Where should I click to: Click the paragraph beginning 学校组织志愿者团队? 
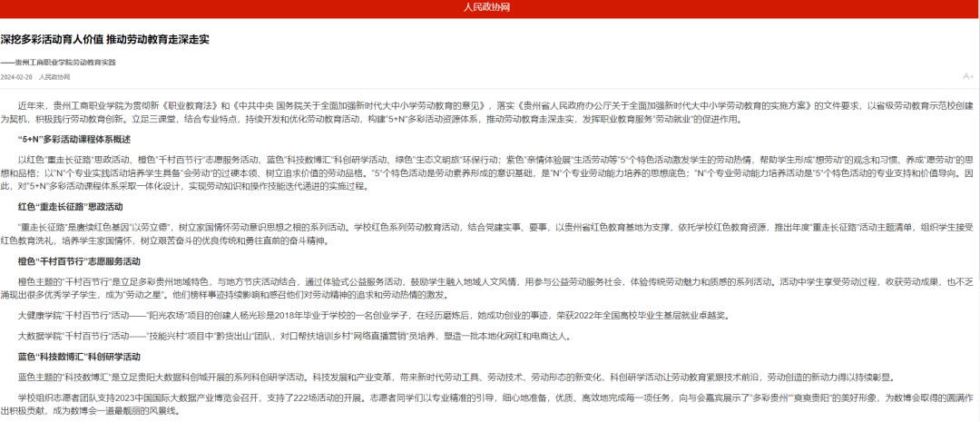coord(490,404)
